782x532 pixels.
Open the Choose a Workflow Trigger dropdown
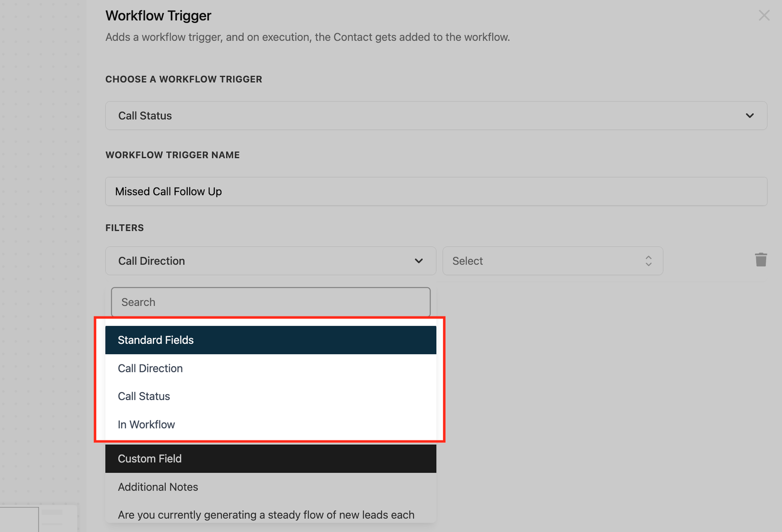(435, 116)
